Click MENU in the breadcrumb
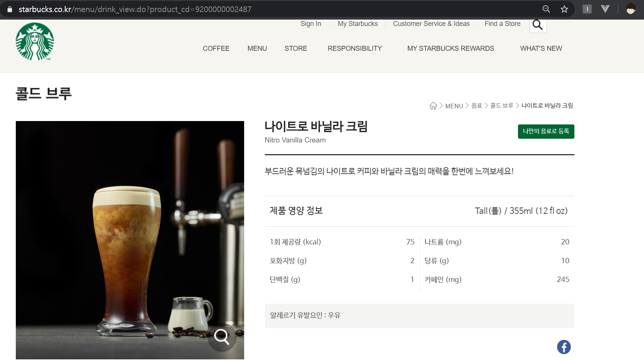 [x=454, y=106]
